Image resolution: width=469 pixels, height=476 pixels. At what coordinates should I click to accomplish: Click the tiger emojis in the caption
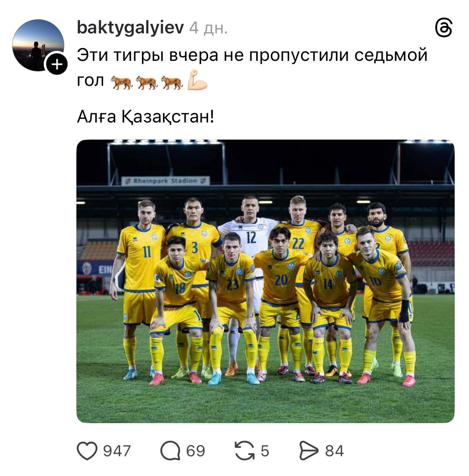(146, 83)
